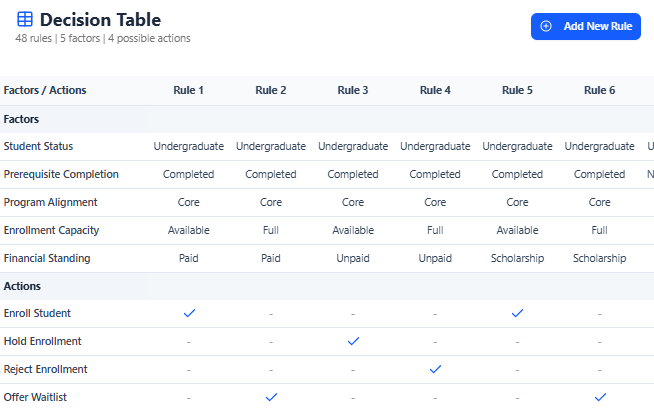Toggle Offer Waitlist checkmark for Rule 6
654x410 pixels.
(x=599, y=397)
